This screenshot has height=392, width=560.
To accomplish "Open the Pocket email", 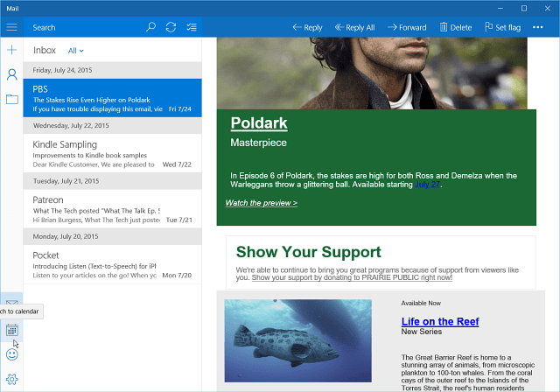I will tap(113, 264).
